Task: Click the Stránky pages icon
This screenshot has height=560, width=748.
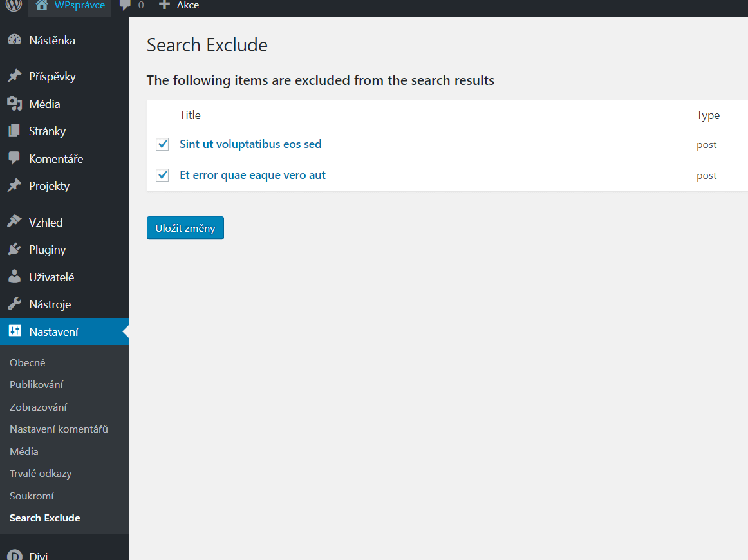Action: [x=14, y=131]
